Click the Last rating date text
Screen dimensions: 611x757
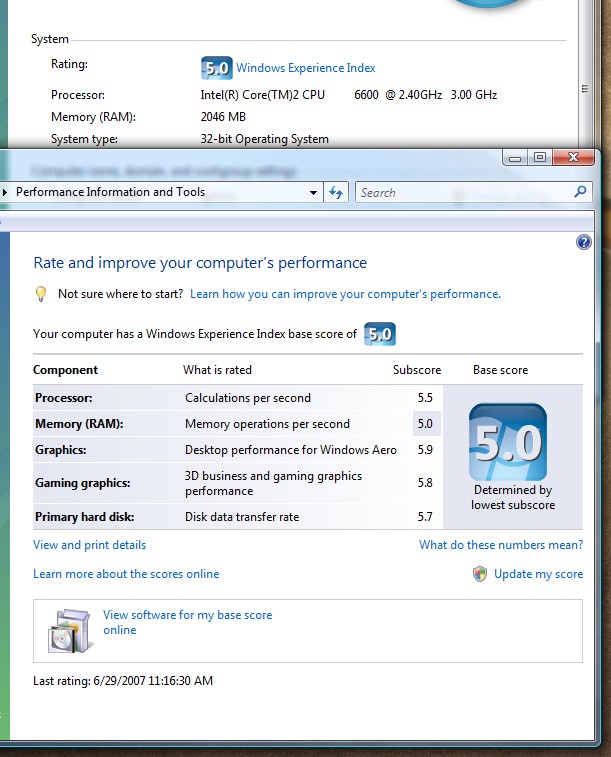click(x=123, y=681)
